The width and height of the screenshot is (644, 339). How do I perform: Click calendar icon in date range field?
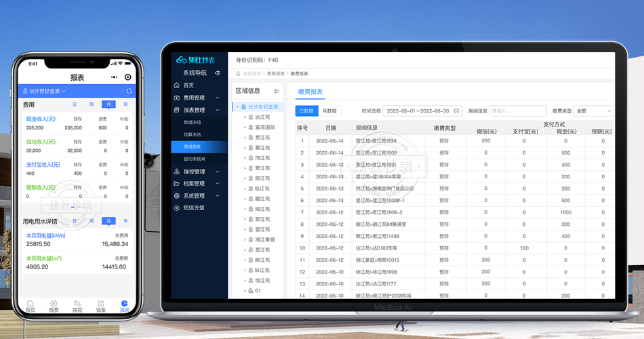[456, 111]
